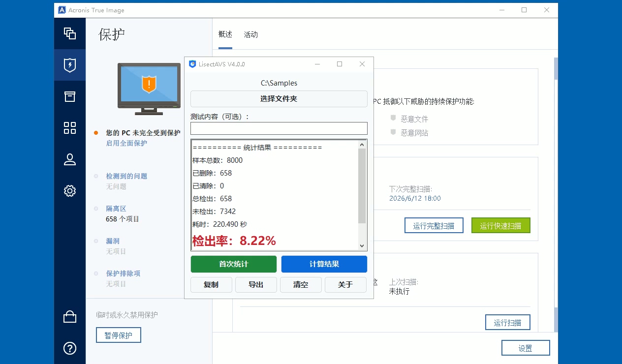622x364 pixels.
Task: Click the Acronis logo in title bar
Action: click(x=62, y=10)
